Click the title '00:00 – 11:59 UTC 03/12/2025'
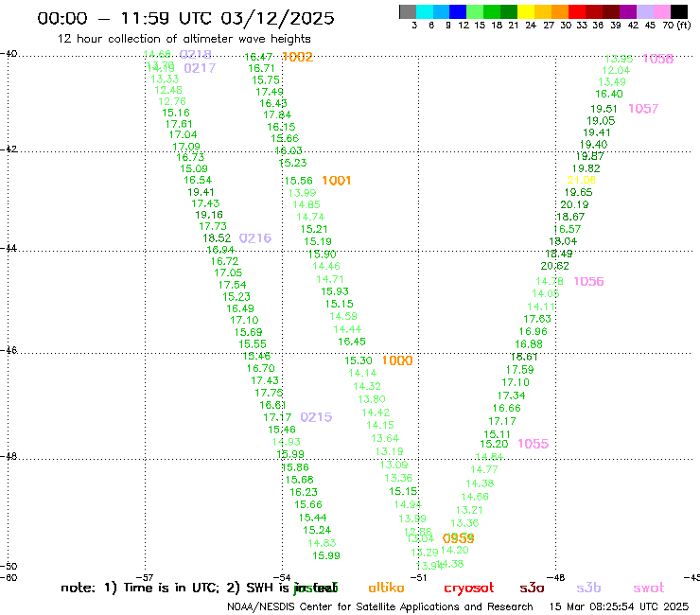 point(185,18)
